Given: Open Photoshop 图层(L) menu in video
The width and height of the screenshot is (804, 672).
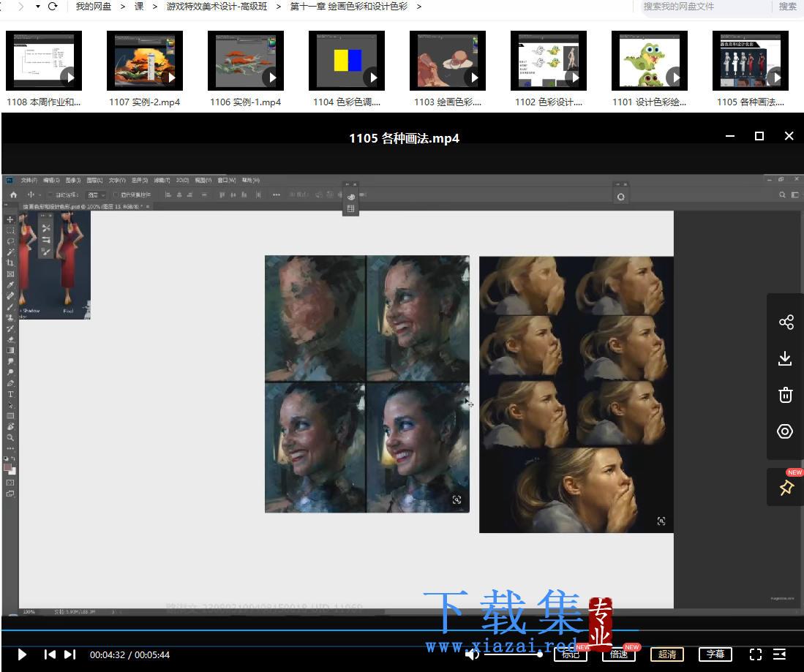Looking at the screenshot, I should (94, 181).
